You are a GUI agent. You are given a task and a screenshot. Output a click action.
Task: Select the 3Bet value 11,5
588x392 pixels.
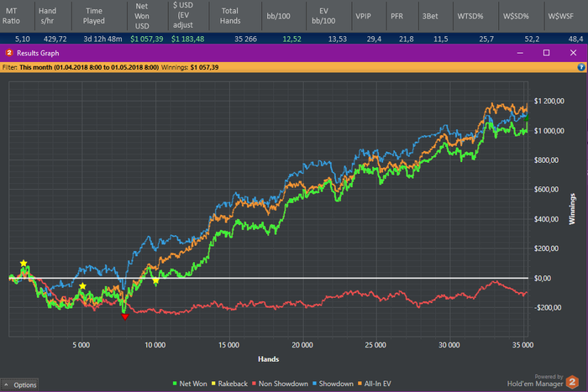tap(441, 39)
